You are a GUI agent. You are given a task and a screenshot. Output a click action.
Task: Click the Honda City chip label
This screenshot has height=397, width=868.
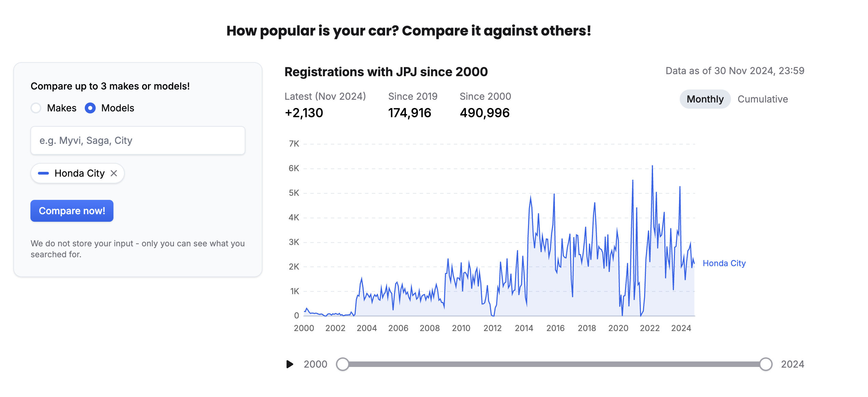point(79,173)
